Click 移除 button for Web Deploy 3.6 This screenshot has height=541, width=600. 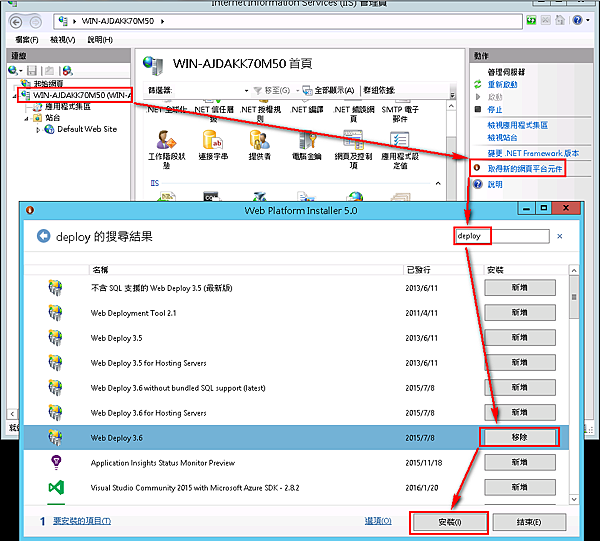tap(519, 437)
